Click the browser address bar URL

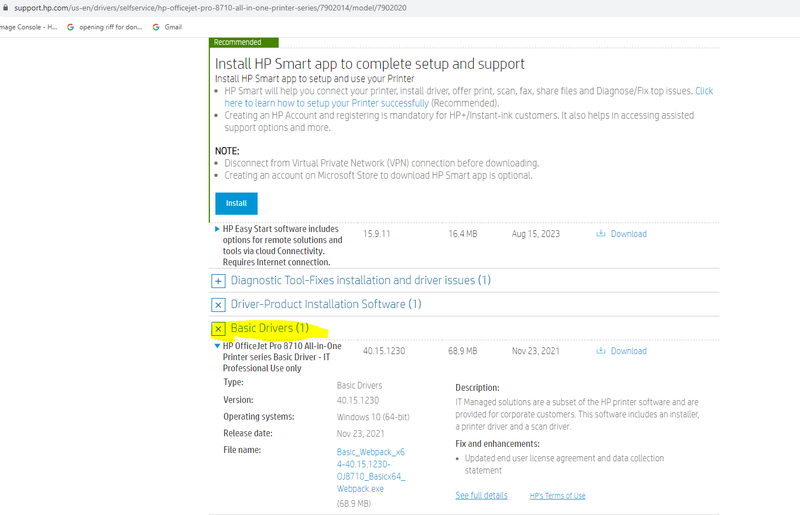(x=210, y=8)
